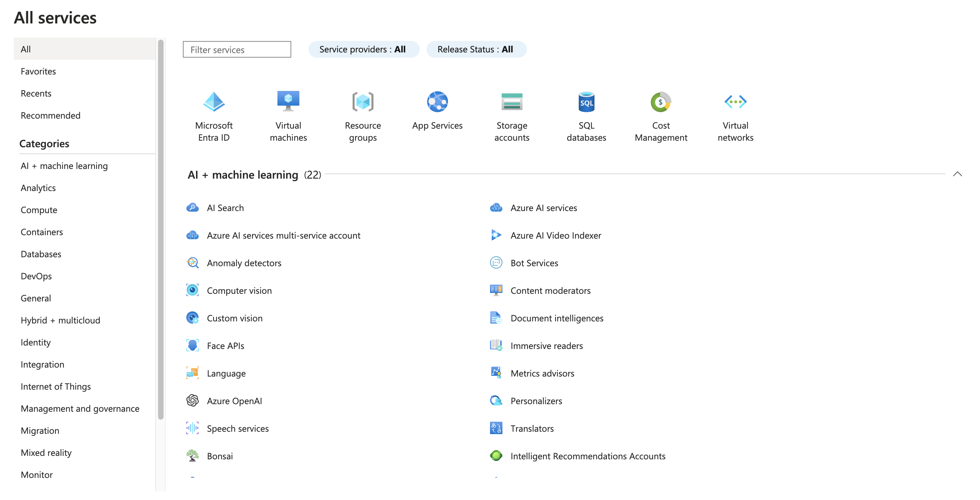The height and width of the screenshot is (500, 980).
Task: Open the Storage accounts icon
Action: pos(512,101)
